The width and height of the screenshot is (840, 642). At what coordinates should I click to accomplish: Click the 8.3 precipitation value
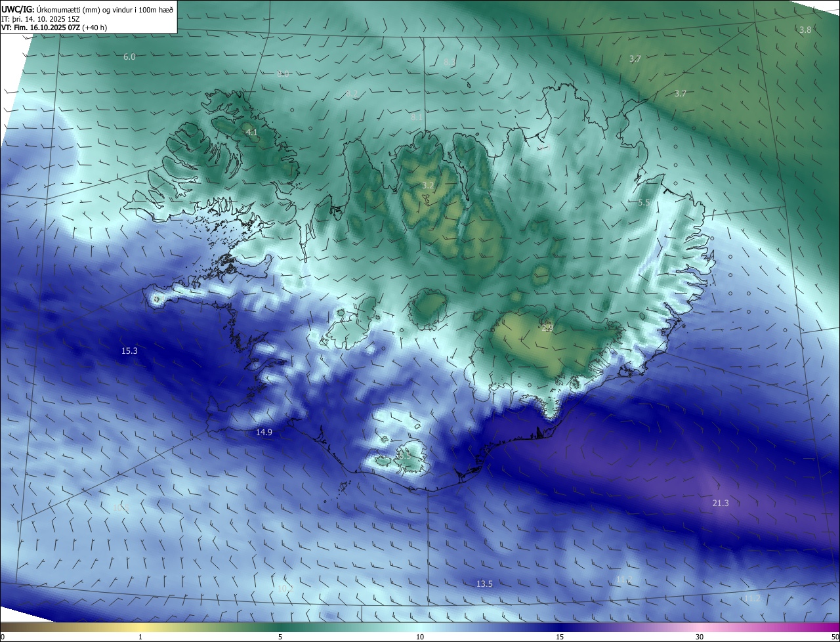pyautogui.click(x=450, y=62)
